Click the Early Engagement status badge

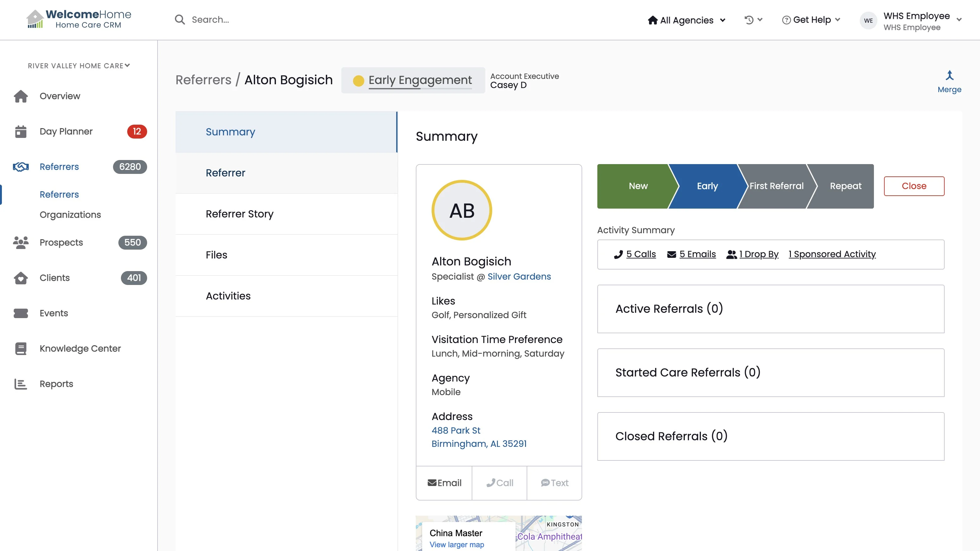click(413, 80)
